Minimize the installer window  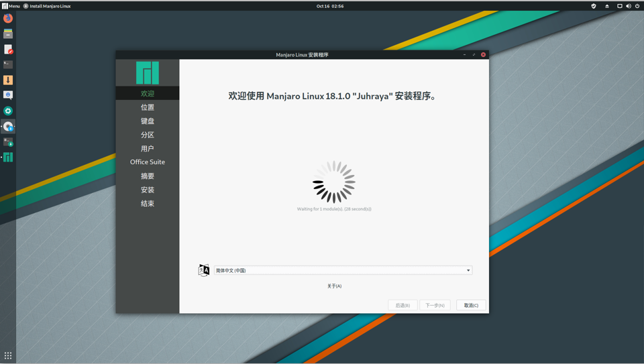464,54
